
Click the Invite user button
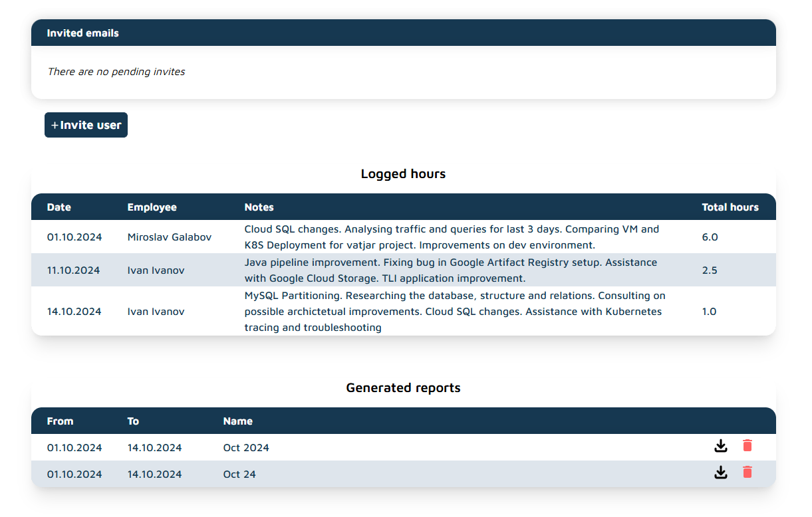tap(86, 125)
